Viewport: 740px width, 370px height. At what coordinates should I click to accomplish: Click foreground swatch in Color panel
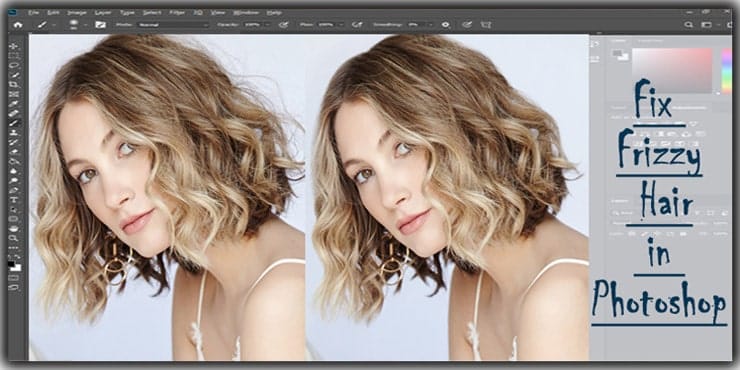(617, 53)
